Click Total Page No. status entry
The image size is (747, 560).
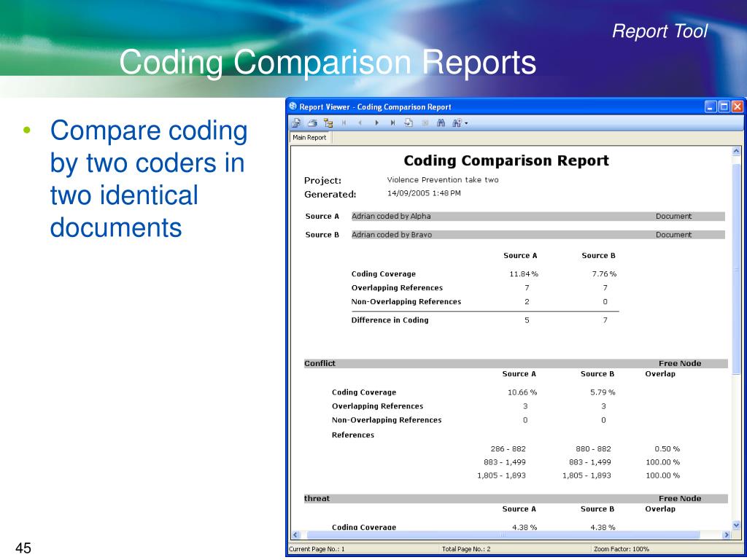pos(466,549)
